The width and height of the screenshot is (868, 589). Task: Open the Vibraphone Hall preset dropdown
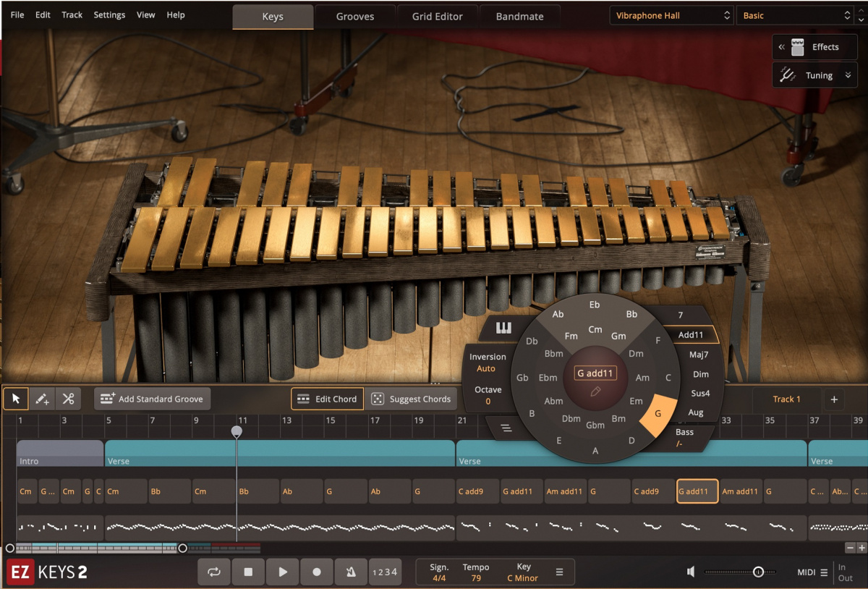coord(670,14)
